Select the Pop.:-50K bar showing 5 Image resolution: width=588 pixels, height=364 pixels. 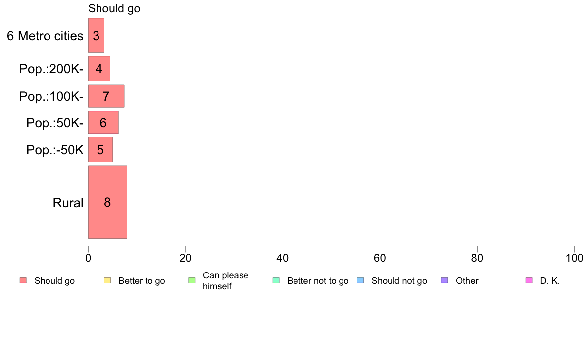[100, 149]
